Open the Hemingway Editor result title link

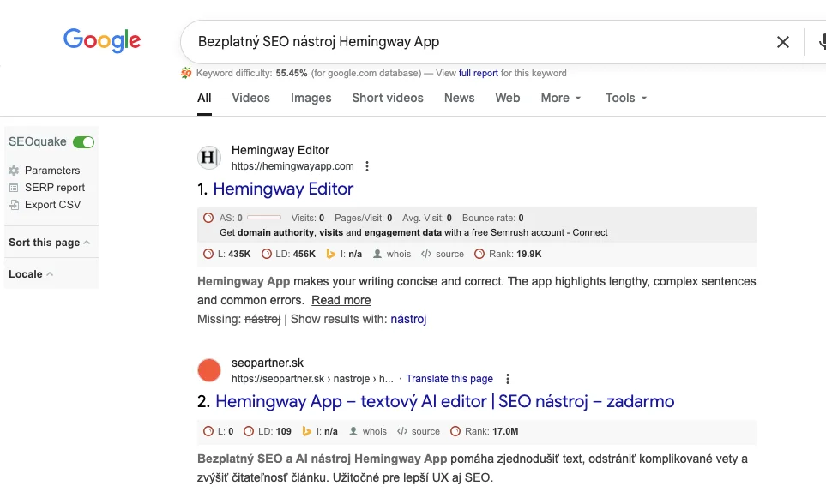point(283,189)
